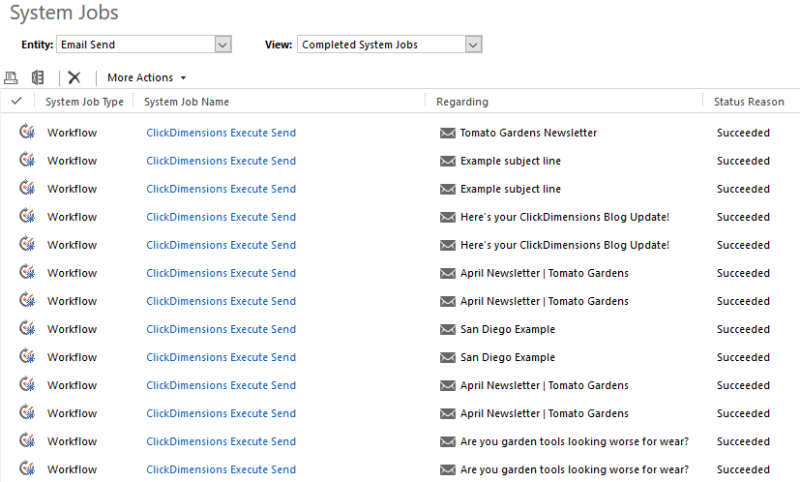Open the Entity dropdown showing Email Send
The height and width of the screenshot is (482, 800).
tap(144, 44)
